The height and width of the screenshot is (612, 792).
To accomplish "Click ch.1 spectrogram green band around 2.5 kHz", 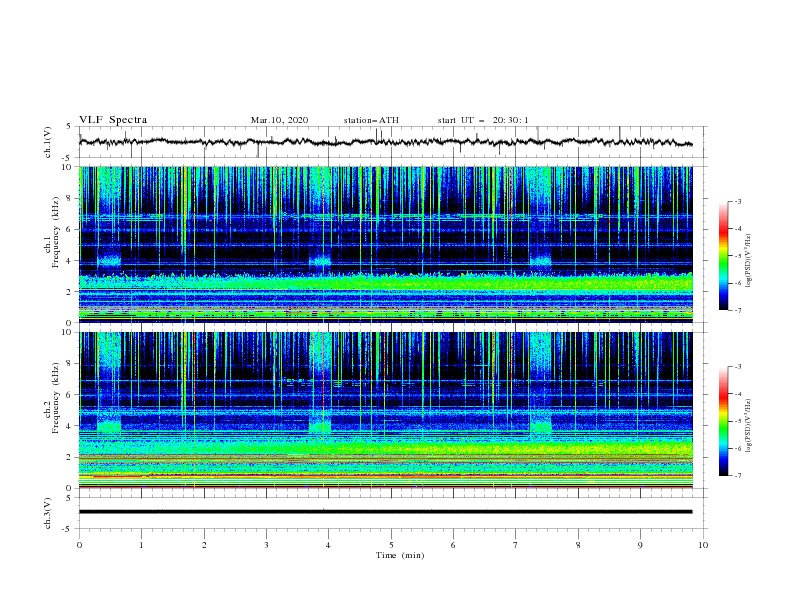I will pyautogui.click(x=385, y=282).
